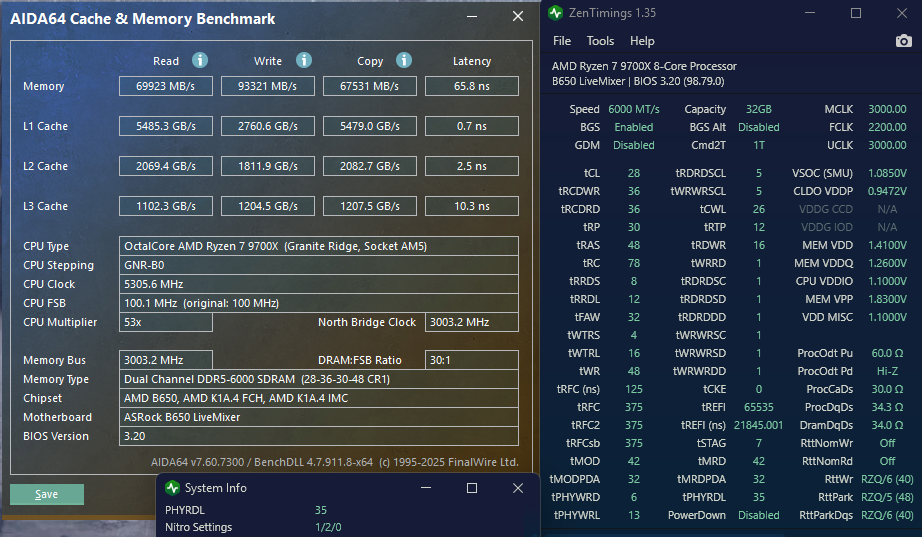Click the L3 Cache Copy value 1207.5 GB/s
Image resolution: width=922 pixels, height=537 pixels.
(x=370, y=206)
